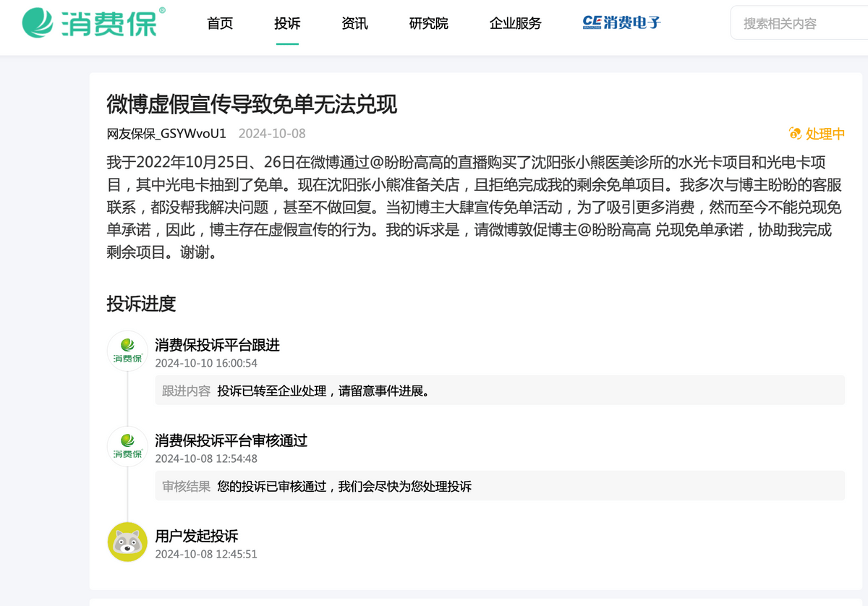The image size is (868, 606).
Task: Click the complaint body paragraph starting 我于2022年10月25日
Action: click(475, 208)
